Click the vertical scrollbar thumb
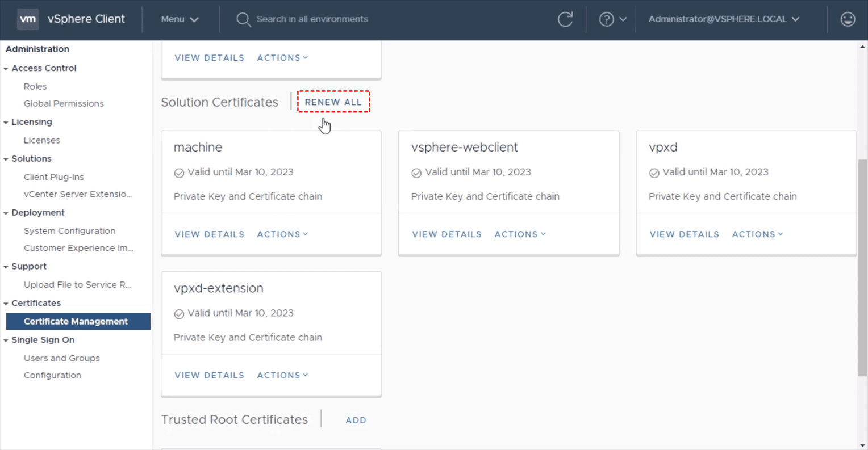 click(x=862, y=267)
